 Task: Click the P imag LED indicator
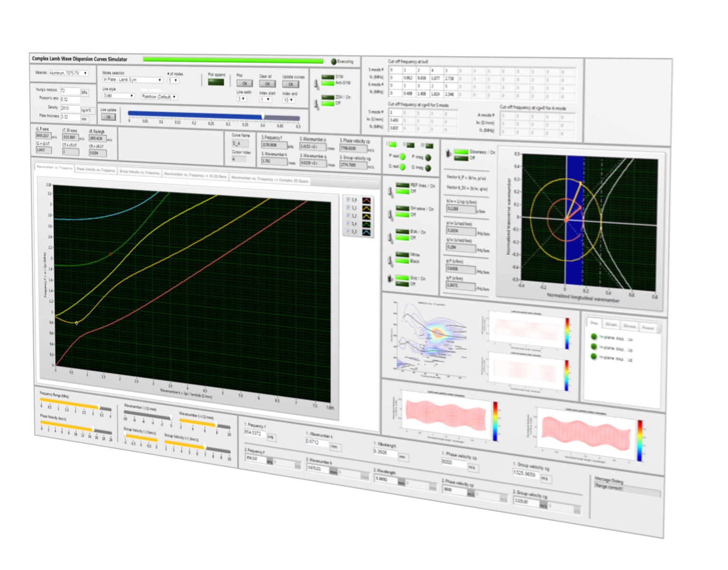pyautogui.click(x=428, y=157)
